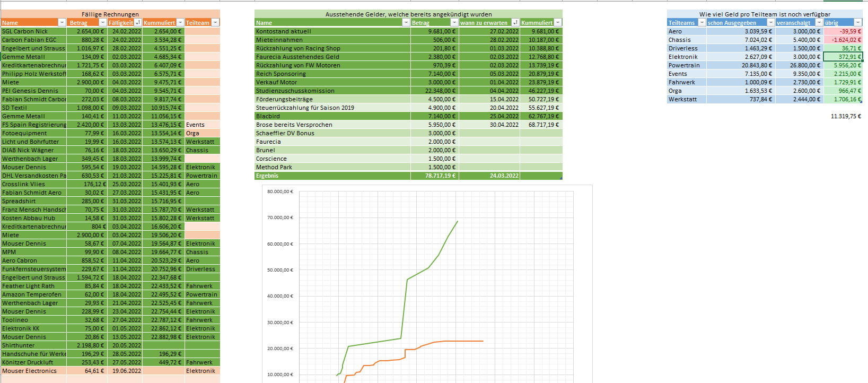
Task: Select the '19.06.2022' Fälligkeit cell
Action: tap(125, 371)
